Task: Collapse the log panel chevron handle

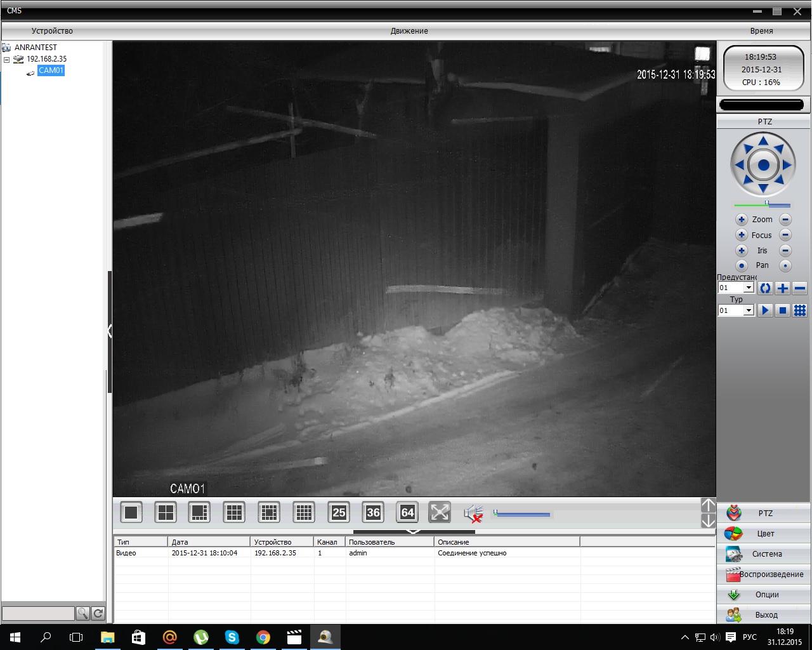Action: pyautogui.click(x=414, y=532)
